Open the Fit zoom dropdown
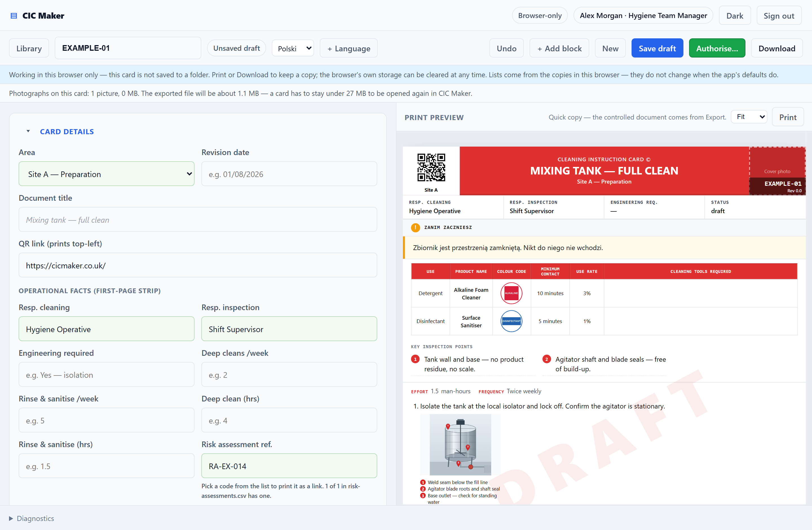Image resolution: width=812 pixels, height=530 pixels. click(749, 117)
